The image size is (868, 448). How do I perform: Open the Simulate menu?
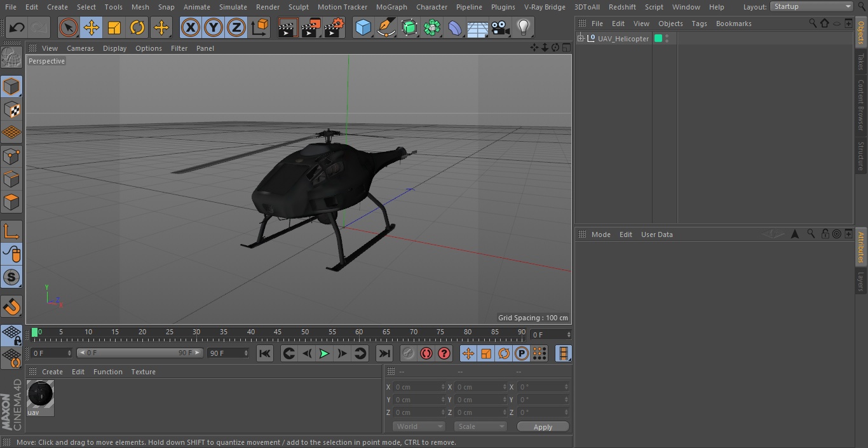point(233,7)
